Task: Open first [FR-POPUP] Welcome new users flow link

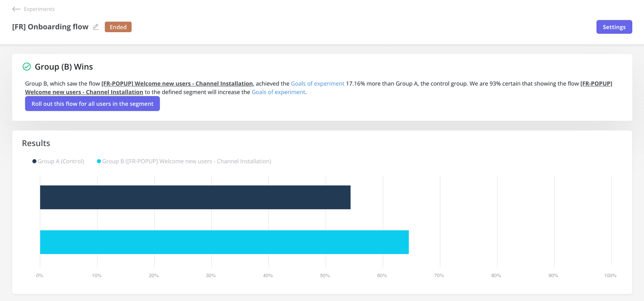Action: [x=177, y=84]
